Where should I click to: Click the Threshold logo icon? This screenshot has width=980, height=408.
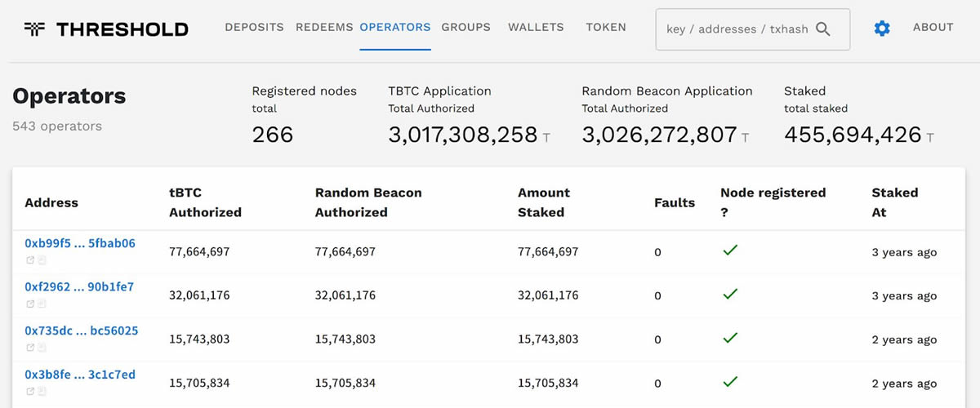34,29
